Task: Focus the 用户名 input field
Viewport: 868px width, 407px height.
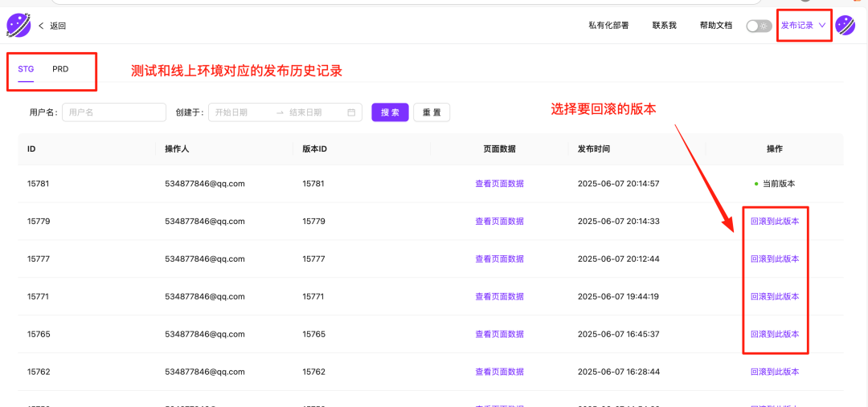Action: tap(113, 112)
